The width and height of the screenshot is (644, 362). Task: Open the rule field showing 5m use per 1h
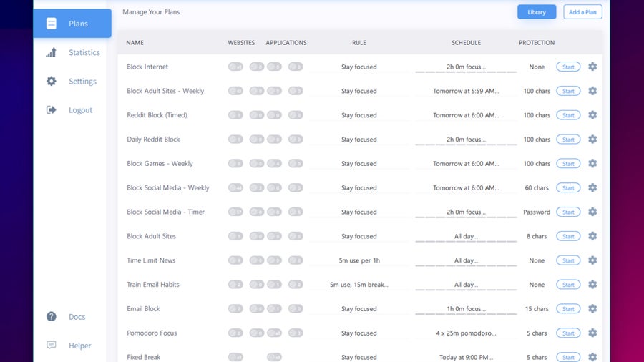click(x=358, y=260)
